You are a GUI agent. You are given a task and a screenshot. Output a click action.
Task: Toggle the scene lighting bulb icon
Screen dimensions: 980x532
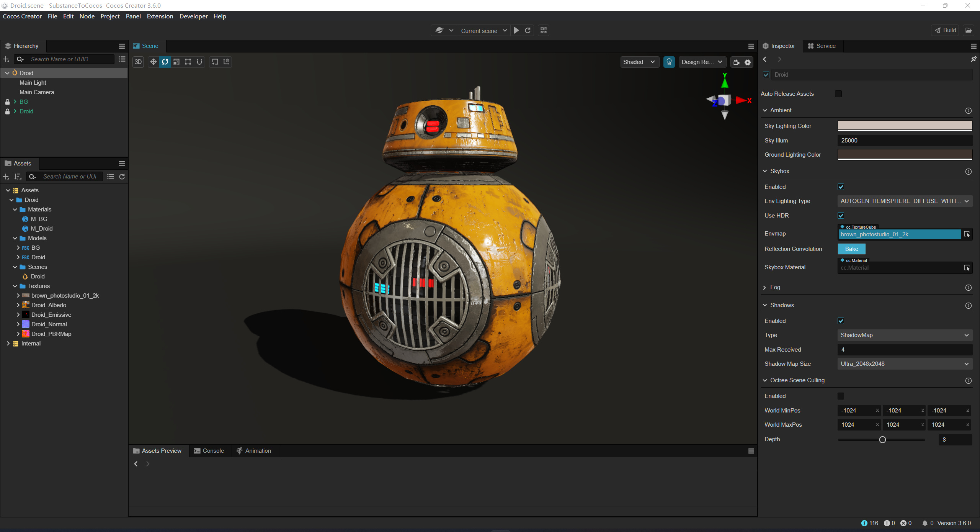coord(669,62)
